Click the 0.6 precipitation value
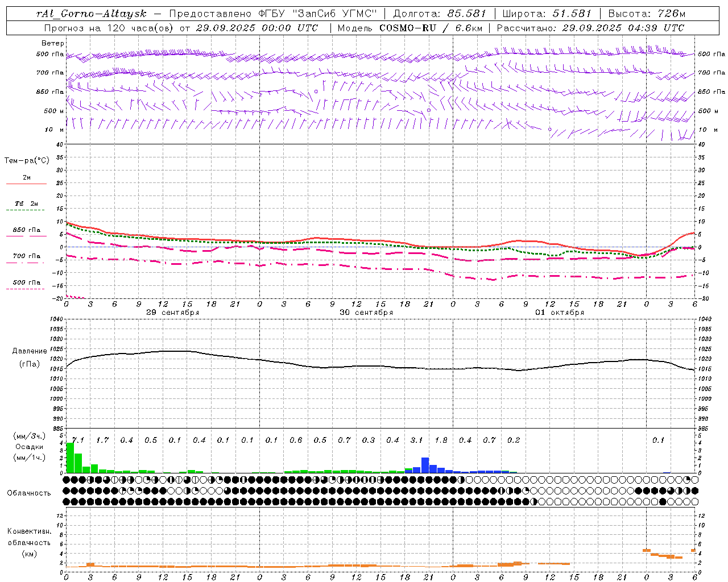The height and width of the screenshot is (582, 728). [x=296, y=440]
